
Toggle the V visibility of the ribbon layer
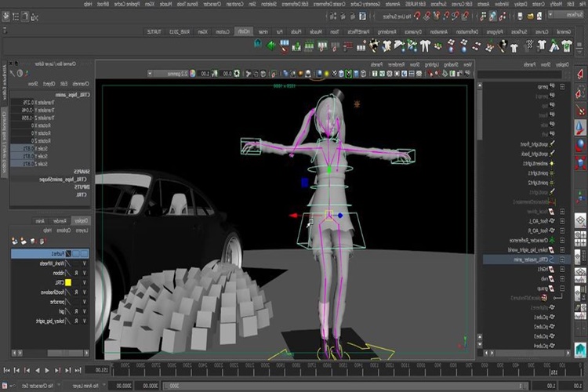(85, 273)
